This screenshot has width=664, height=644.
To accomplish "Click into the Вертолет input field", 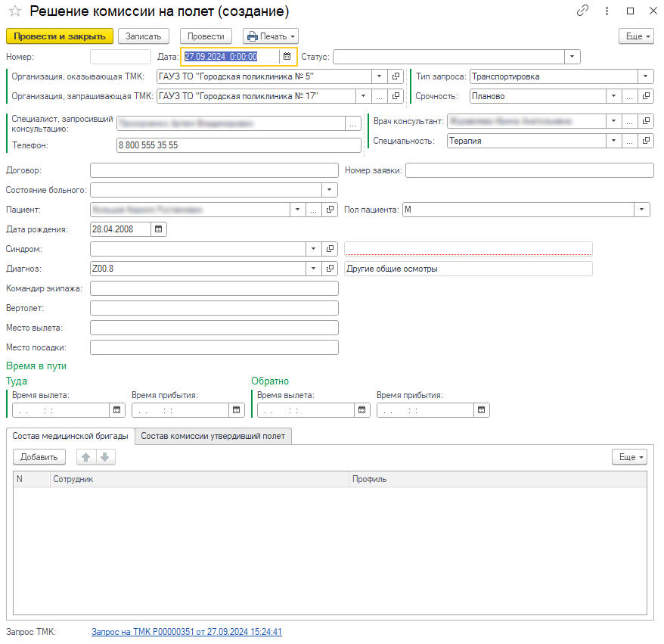I will 214,308.
